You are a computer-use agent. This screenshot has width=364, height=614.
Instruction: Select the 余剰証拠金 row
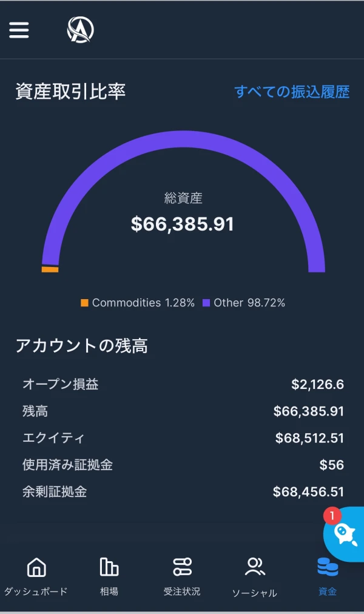182,491
